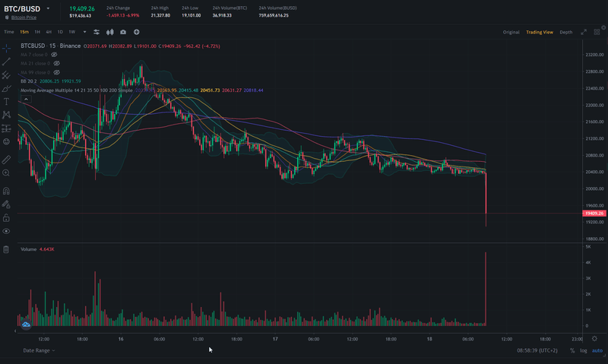Switch to the Depth chart tab

[x=566, y=32]
